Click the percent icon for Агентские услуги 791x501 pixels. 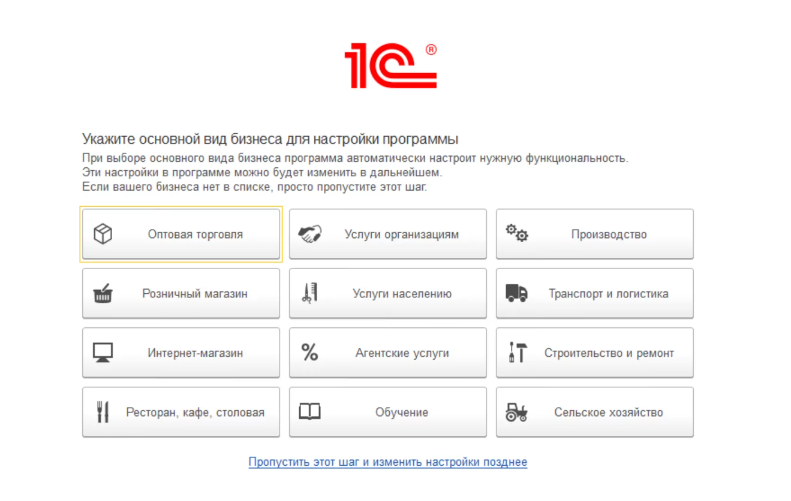coord(310,352)
